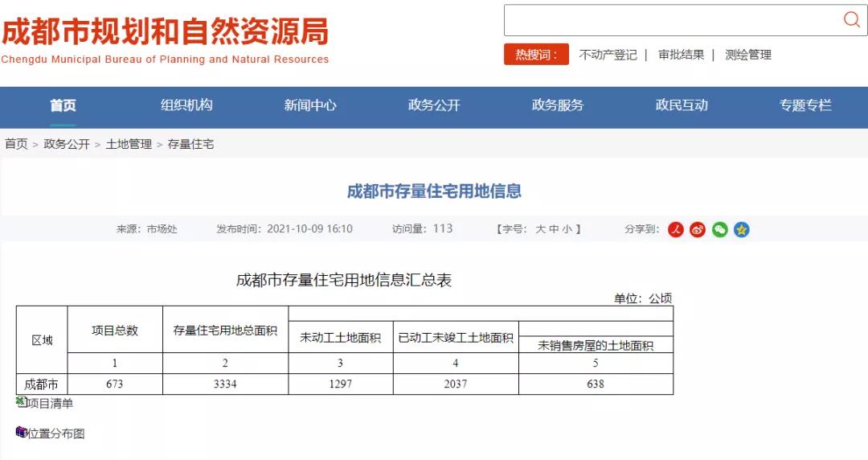The image size is (868, 460).
Task: Click the table cell showing 3334
Action: (x=225, y=384)
